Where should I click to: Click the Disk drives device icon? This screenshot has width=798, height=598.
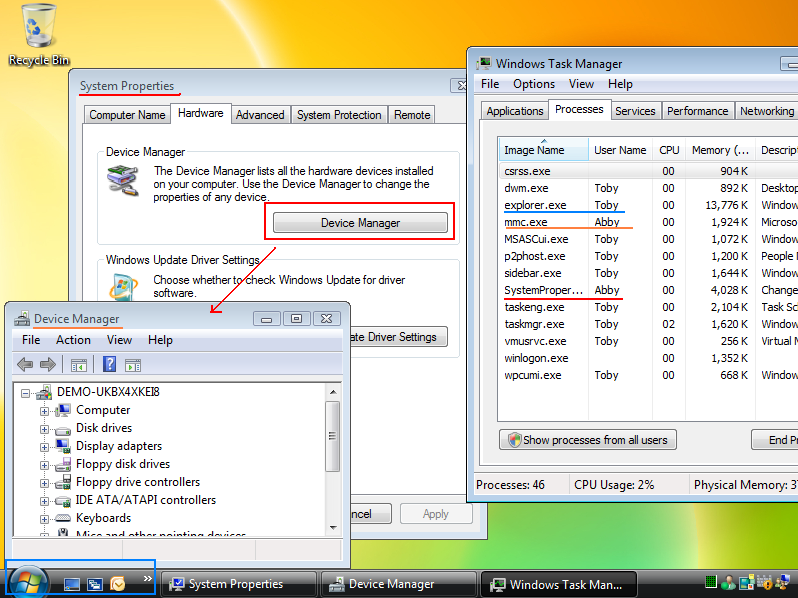tap(63, 430)
